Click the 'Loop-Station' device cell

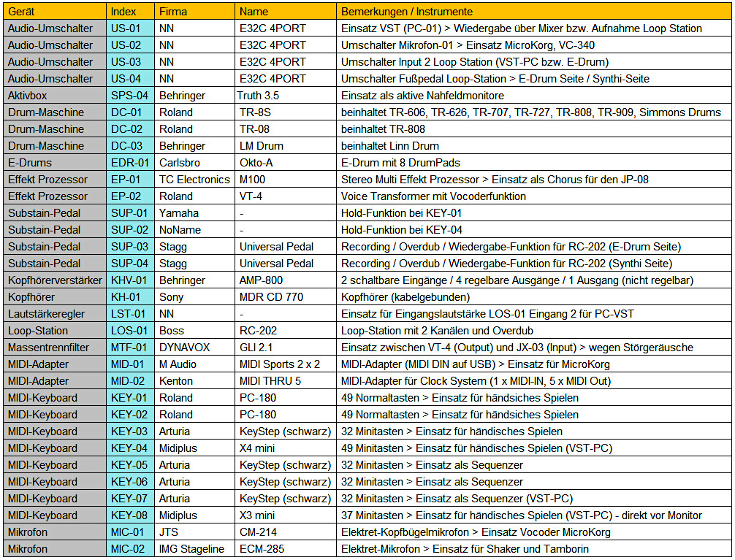(x=55, y=331)
